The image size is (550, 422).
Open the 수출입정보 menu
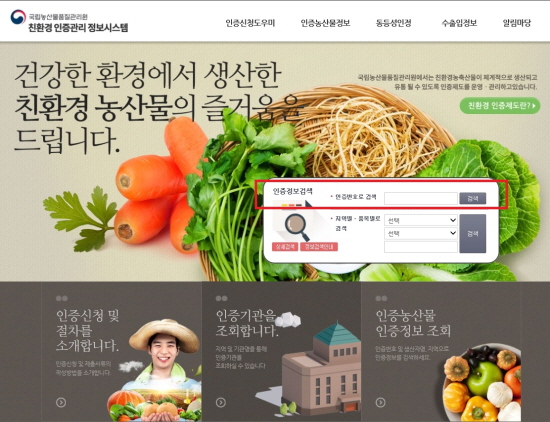click(459, 23)
